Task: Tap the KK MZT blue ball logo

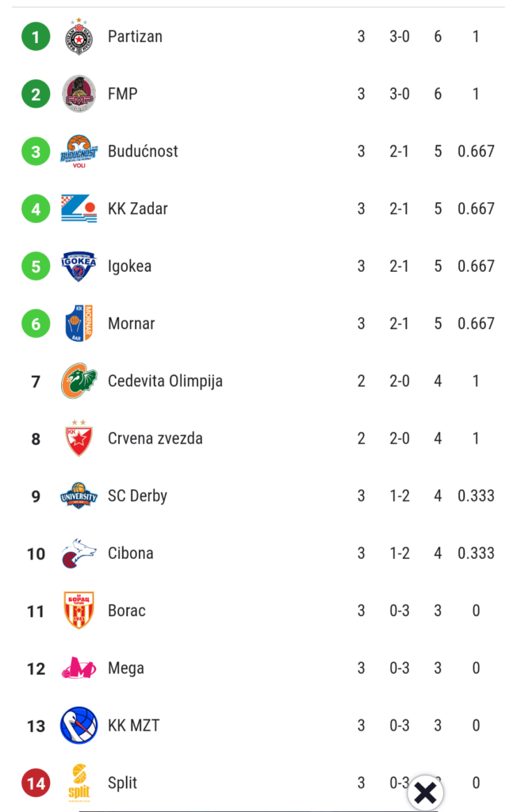Action: tap(79, 726)
